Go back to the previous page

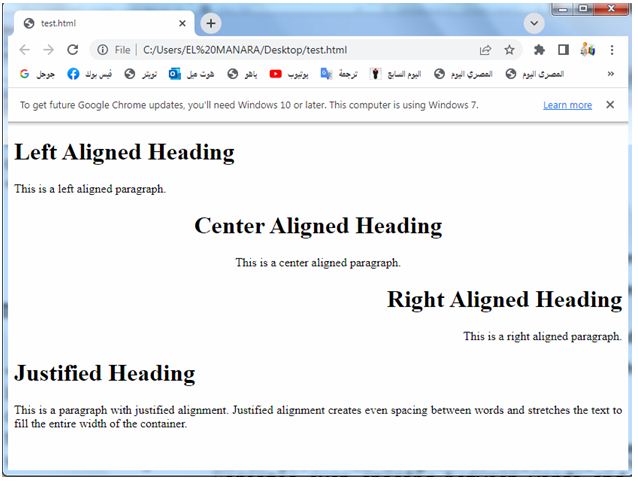pos(25,50)
